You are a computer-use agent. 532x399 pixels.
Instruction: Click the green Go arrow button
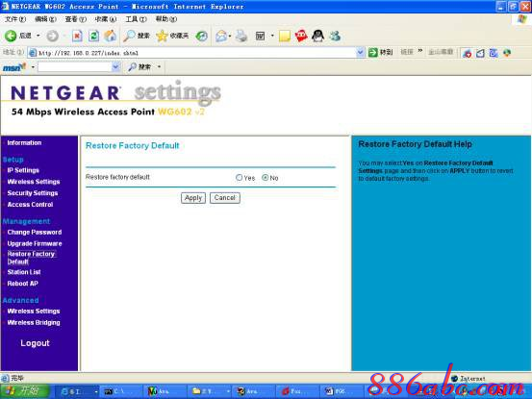(x=373, y=52)
